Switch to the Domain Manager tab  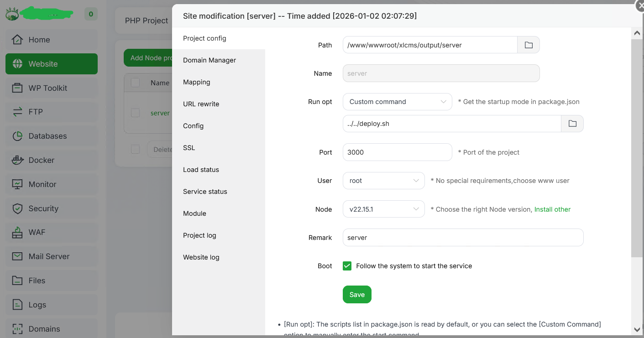(x=209, y=60)
